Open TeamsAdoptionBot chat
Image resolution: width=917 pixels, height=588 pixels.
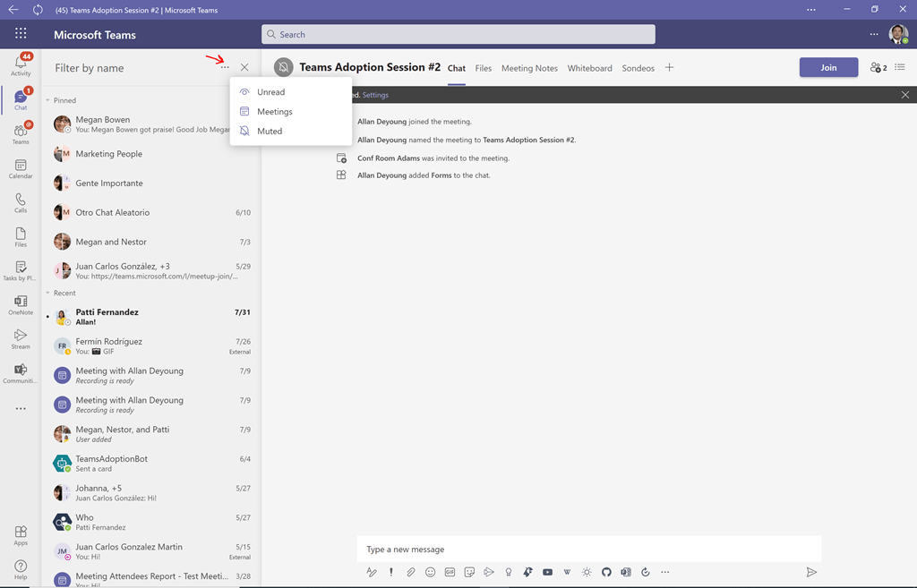pyautogui.click(x=150, y=464)
